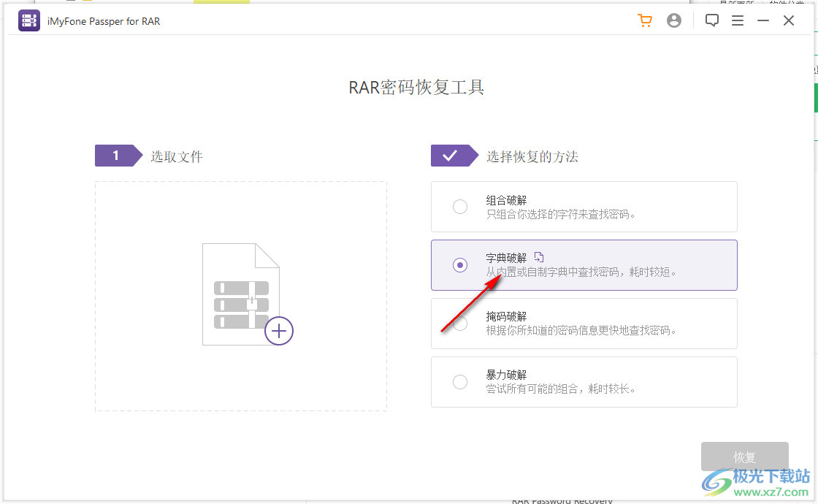Click the 恢复 button

(x=744, y=457)
